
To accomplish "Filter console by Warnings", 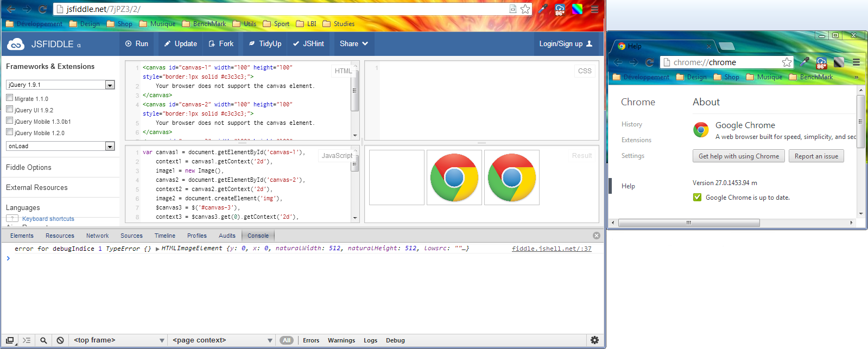I will [341, 340].
